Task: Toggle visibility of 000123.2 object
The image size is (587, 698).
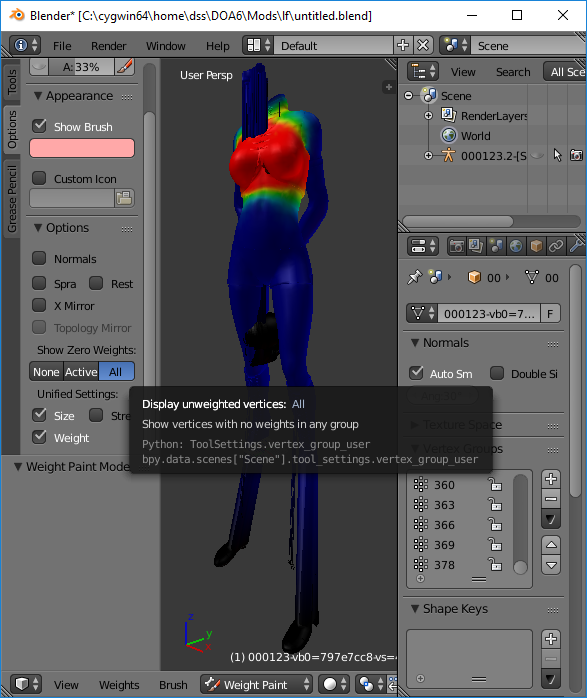Action: pos(538,155)
